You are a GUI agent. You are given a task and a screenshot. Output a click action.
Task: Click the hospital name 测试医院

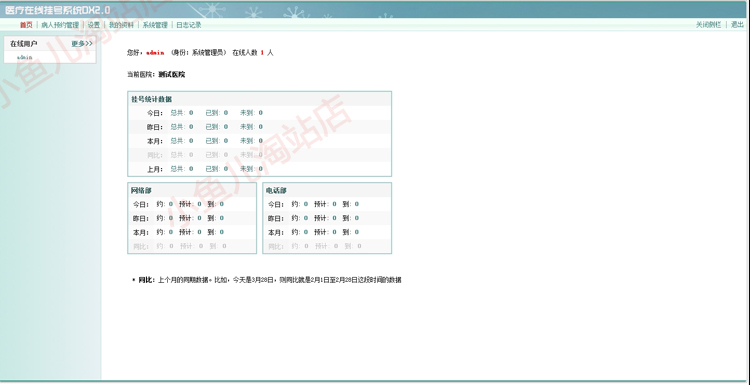tap(172, 75)
